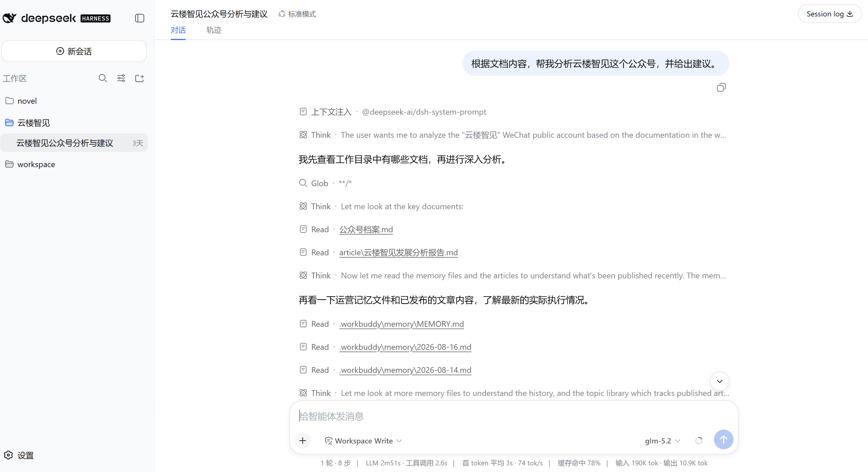Click the attach plus button
Viewport: 868px width, 472px height.
point(303,441)
